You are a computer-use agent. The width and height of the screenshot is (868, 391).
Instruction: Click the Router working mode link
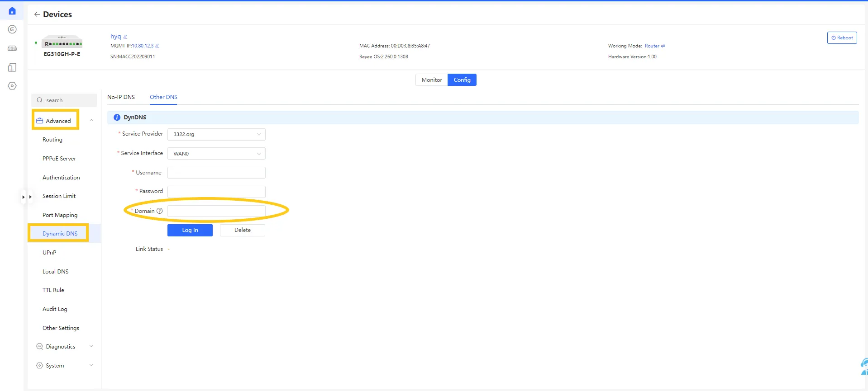pos(652,46)
